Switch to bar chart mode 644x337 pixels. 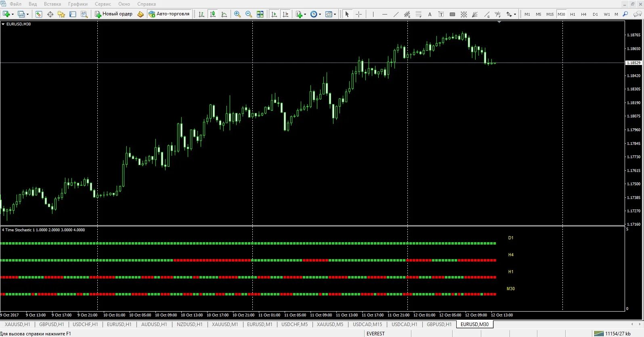tap(201, 14)
